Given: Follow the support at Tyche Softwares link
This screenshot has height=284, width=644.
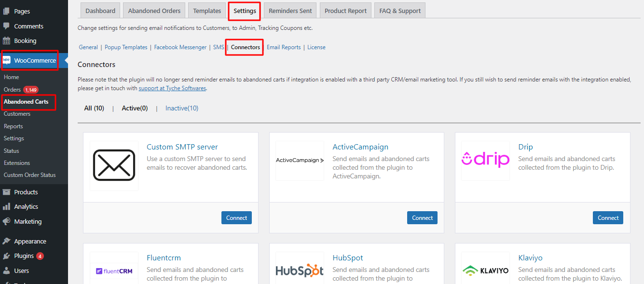Looking at the screenshot, I should tap(172, 88).
